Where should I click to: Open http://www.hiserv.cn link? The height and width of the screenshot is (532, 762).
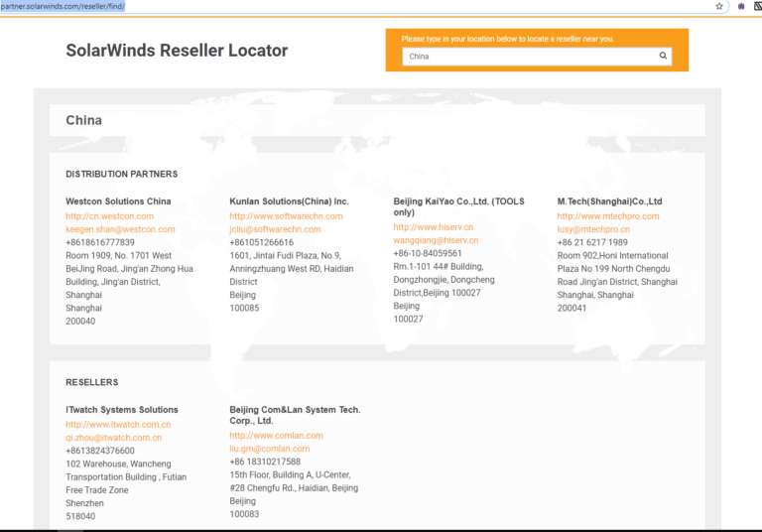(434, 227)
